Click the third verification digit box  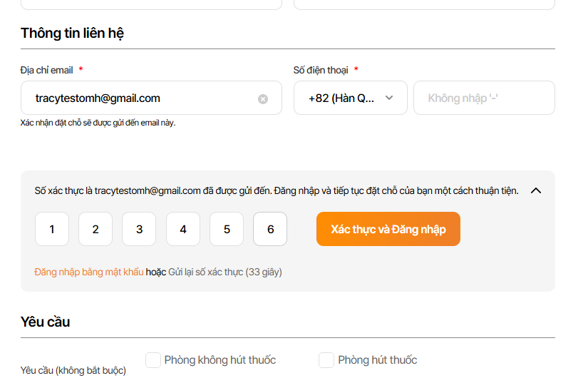(x=139, y=230)
